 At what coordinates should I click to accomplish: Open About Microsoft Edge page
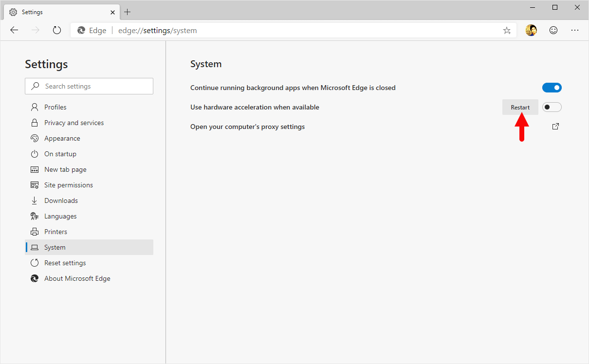[x=89, y=278]
